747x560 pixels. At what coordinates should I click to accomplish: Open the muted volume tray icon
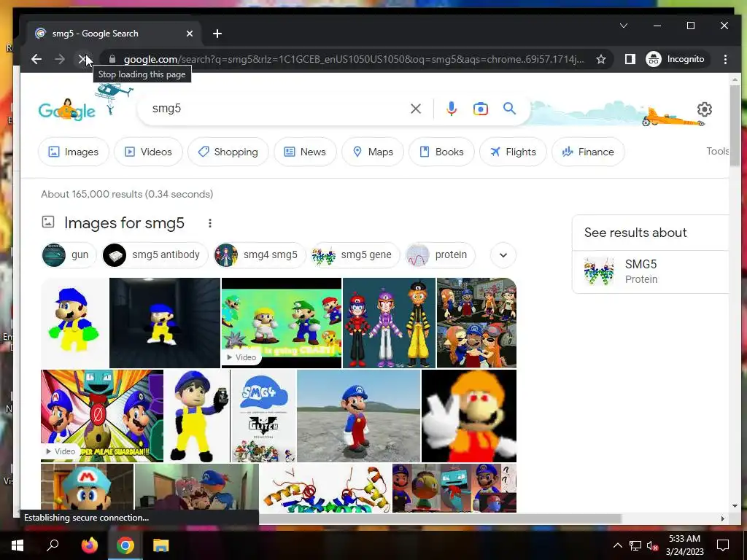[x=652, y=545]
